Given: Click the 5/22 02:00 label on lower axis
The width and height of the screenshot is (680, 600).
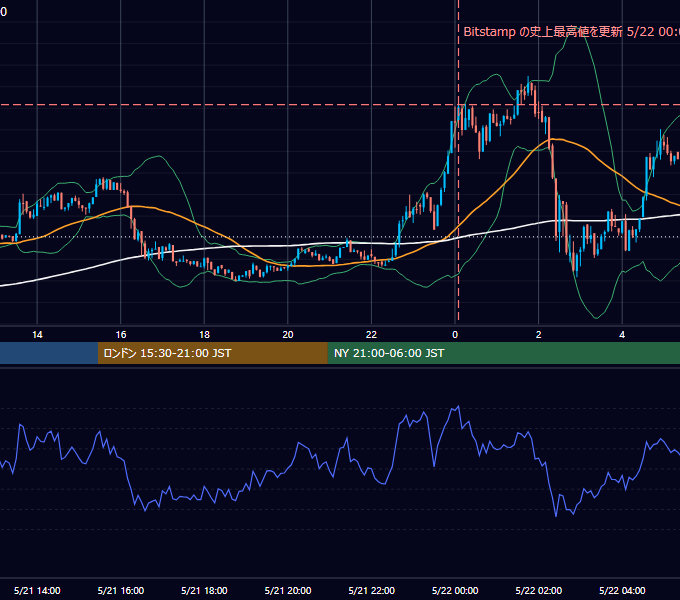Looking at the screenshot, I should [539, 590].
